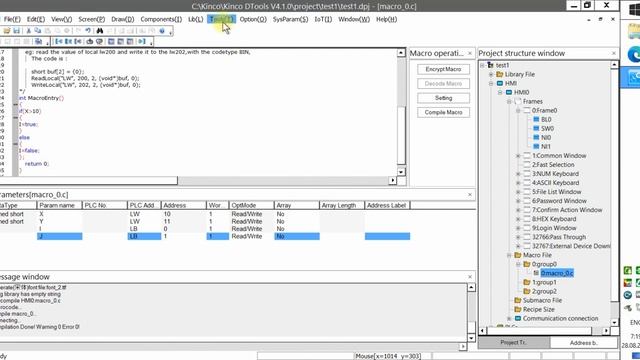Open the Components(I) menu

point(161,19)
